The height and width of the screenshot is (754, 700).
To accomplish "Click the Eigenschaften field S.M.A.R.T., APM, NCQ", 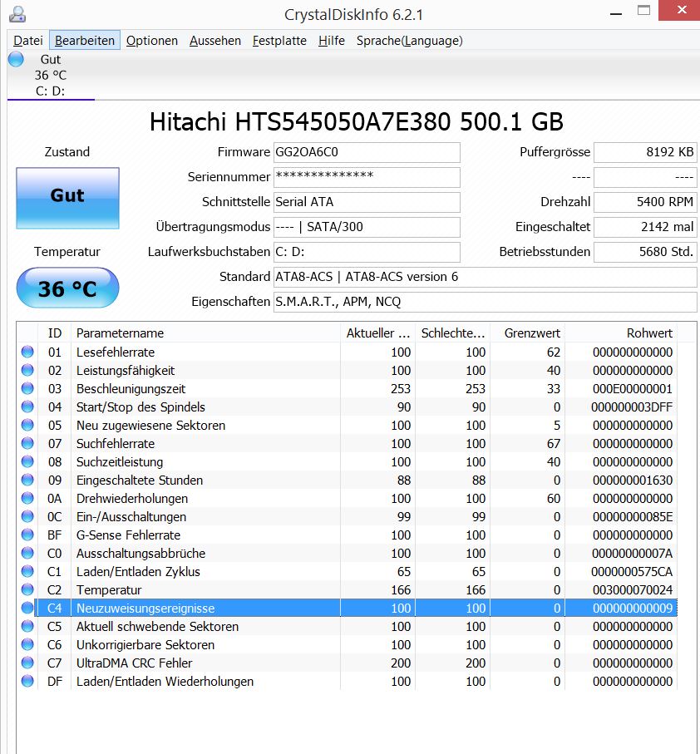I will click(486, 302).
